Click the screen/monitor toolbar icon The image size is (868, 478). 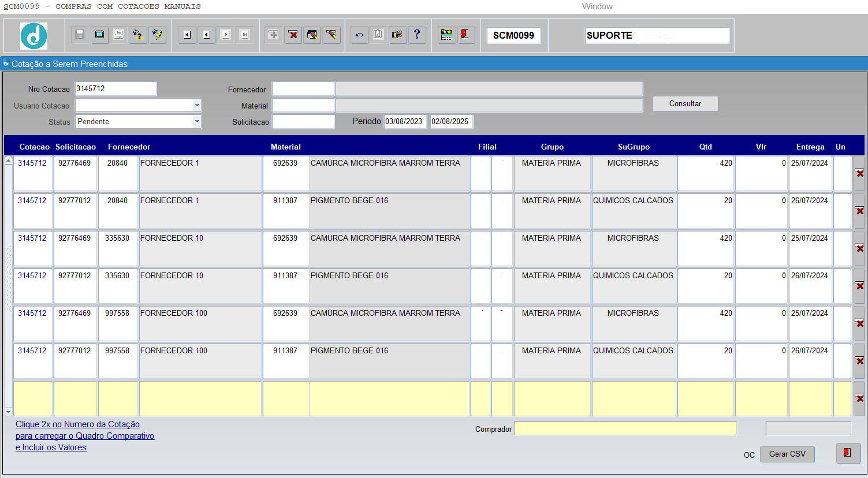pos(99,35)
